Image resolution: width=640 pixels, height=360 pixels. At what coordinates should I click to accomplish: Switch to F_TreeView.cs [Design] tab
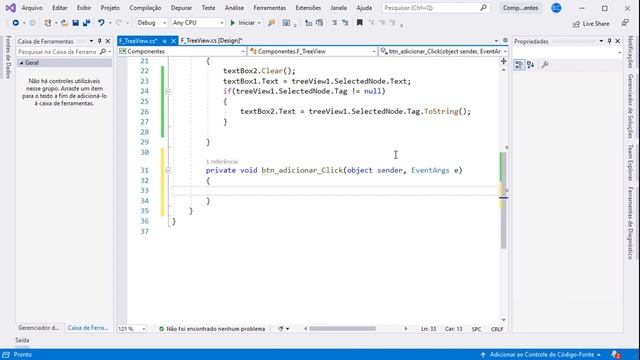[x=211, y=41]
